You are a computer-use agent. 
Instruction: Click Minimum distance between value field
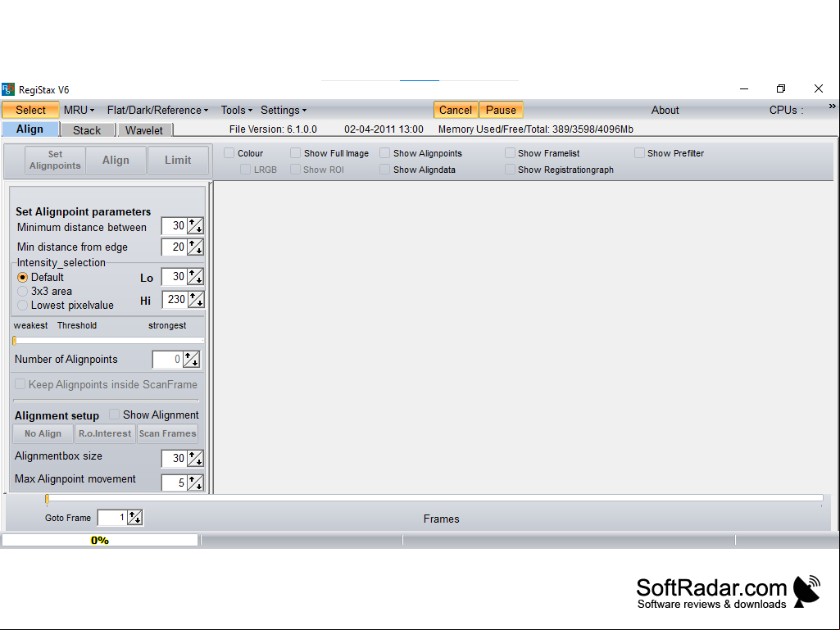point(174,226)
